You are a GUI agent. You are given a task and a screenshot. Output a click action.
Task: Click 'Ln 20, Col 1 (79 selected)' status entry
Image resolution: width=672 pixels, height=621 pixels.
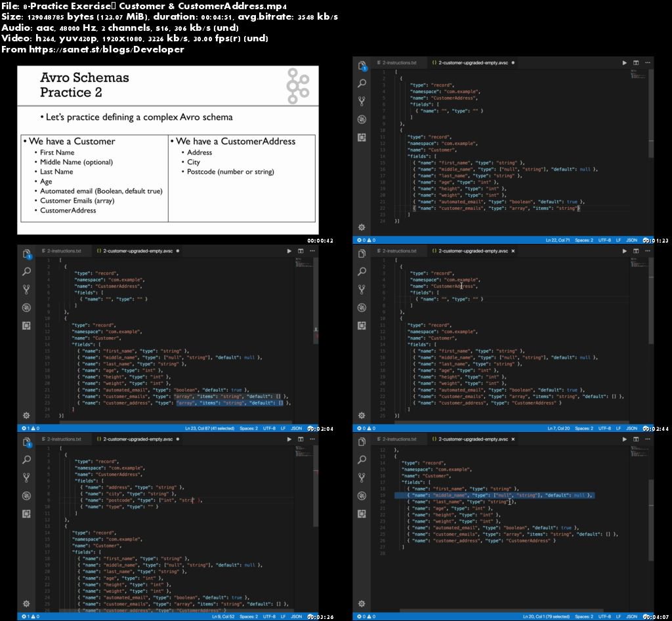(546, 616)
